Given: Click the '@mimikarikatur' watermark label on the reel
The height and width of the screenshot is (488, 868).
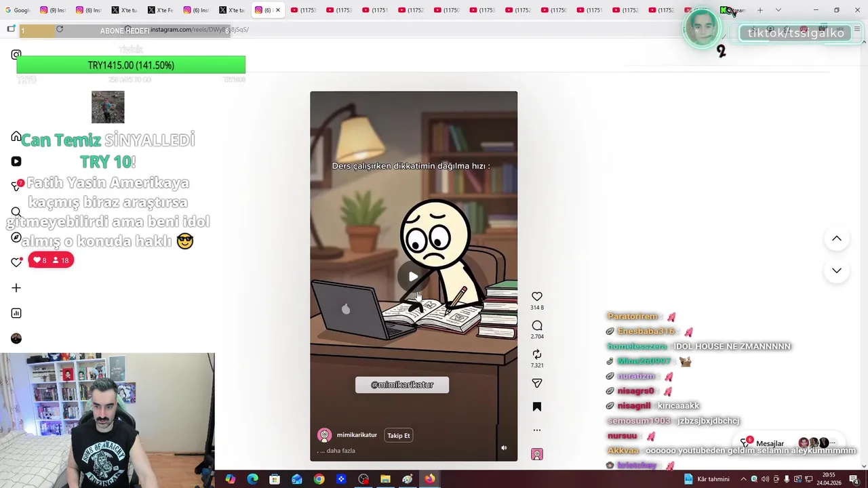Looking at the screenshot, I should (402, 385).
